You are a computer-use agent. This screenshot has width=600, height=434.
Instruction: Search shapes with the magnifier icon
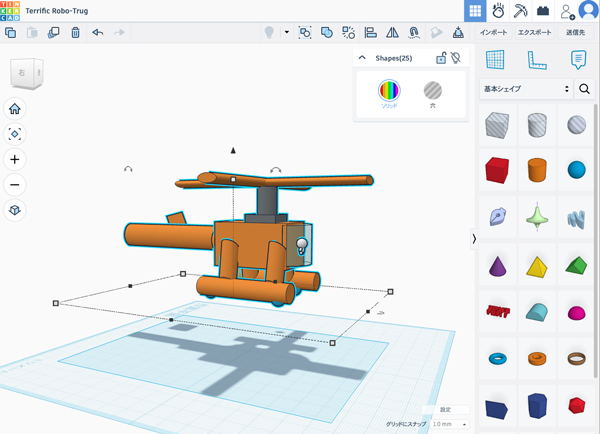[x=584, y=89]
